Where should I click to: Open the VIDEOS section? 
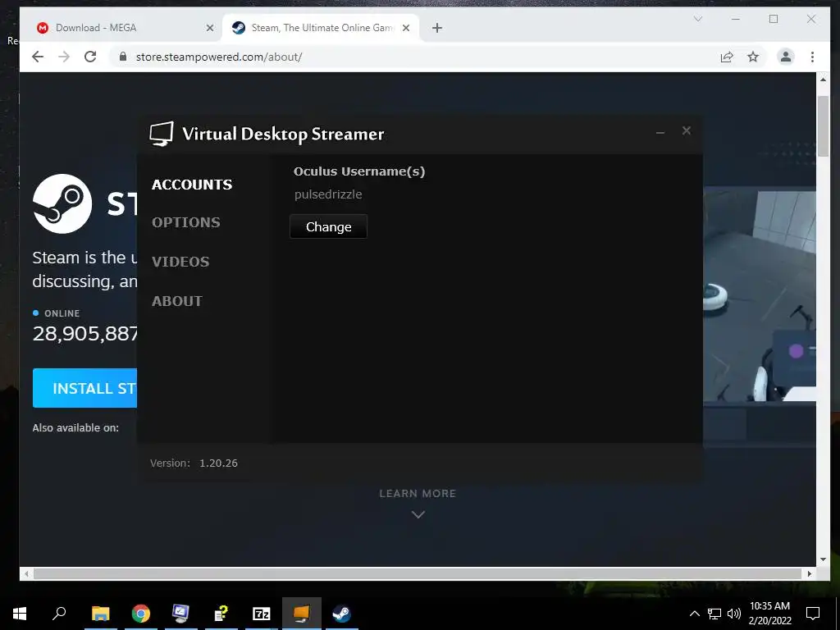180,262
